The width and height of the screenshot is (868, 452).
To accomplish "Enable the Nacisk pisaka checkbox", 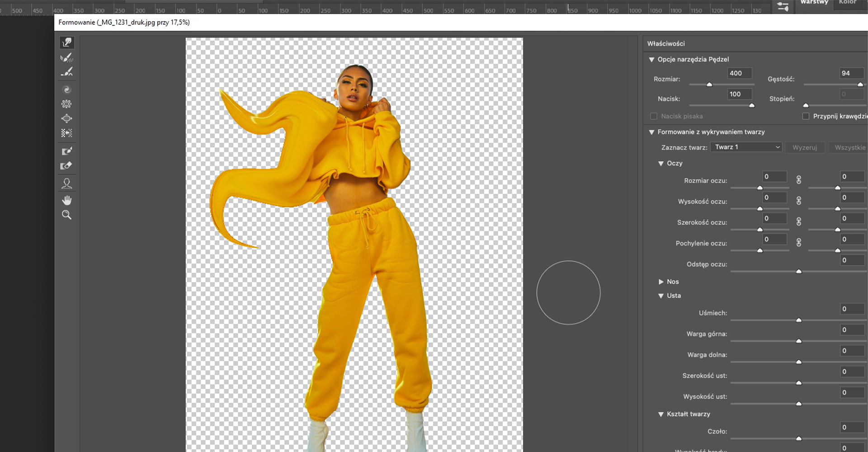I will point(653,116).
